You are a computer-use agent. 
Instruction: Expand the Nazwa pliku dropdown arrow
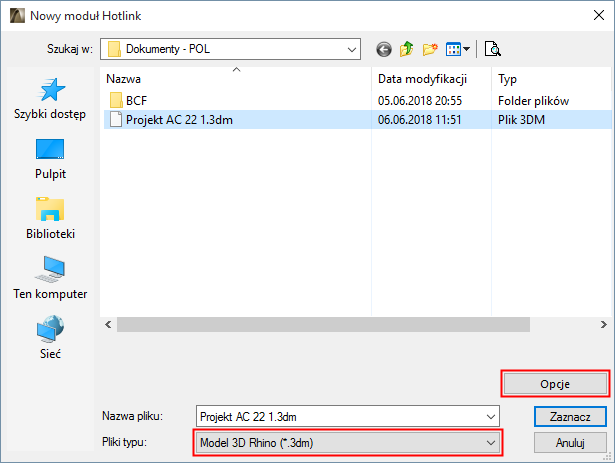(490, 417)
